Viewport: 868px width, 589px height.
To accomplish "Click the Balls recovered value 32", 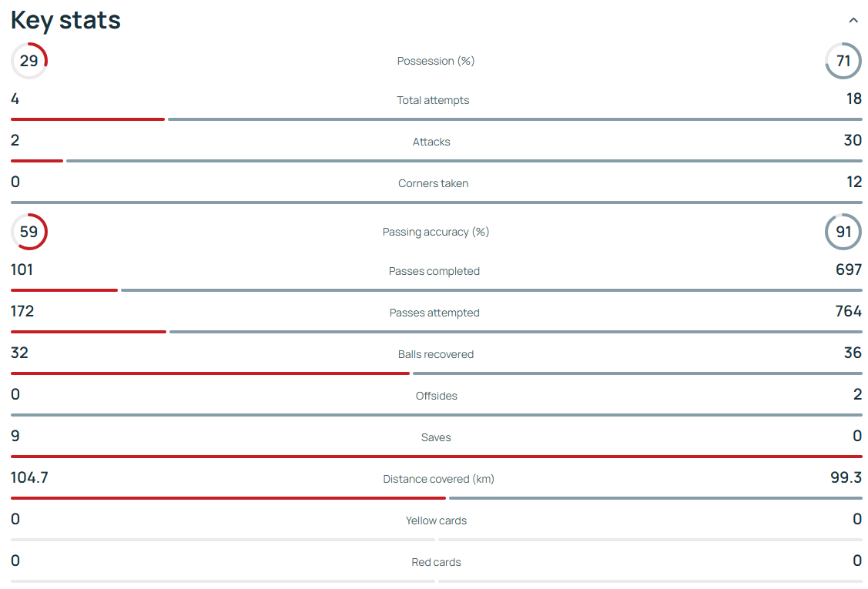I will pos(19,353).
